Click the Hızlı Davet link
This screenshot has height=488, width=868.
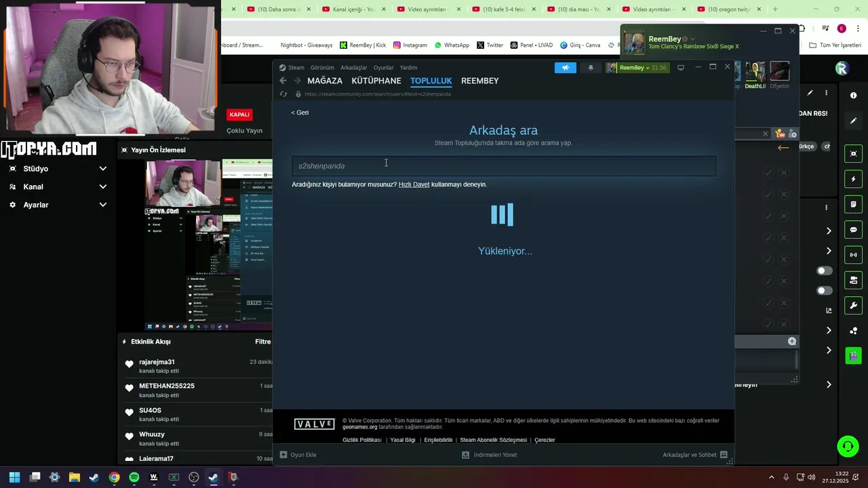(414, 184)
